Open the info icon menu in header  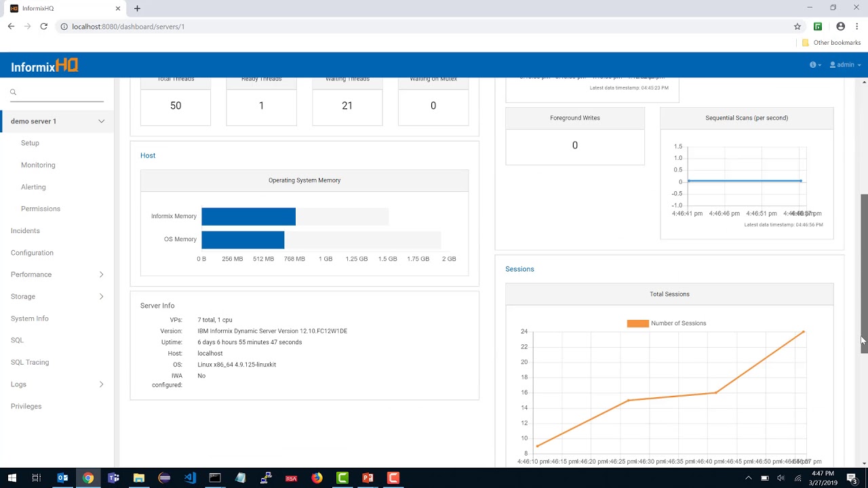[x=815, y=65]
